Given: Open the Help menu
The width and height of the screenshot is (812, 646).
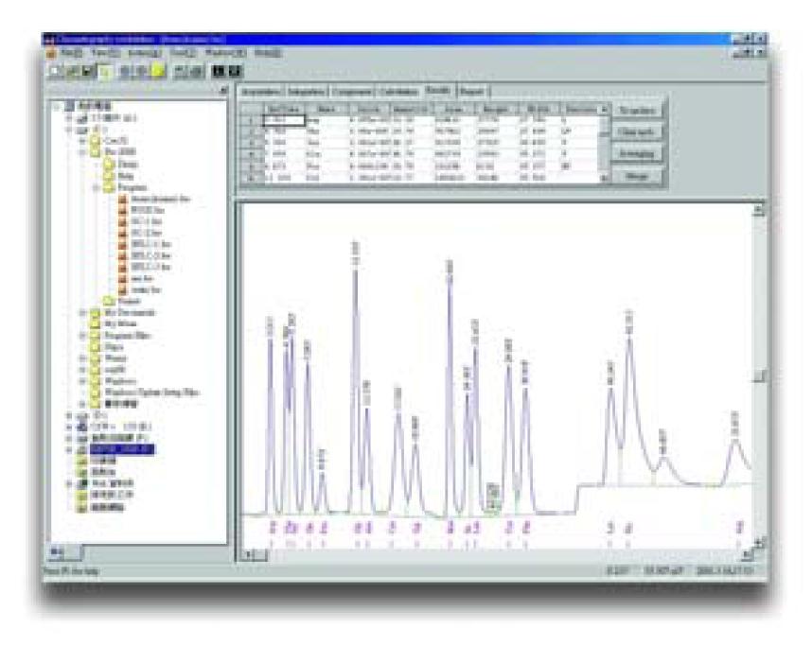Looking at the screenshot, I should point(268,53).
